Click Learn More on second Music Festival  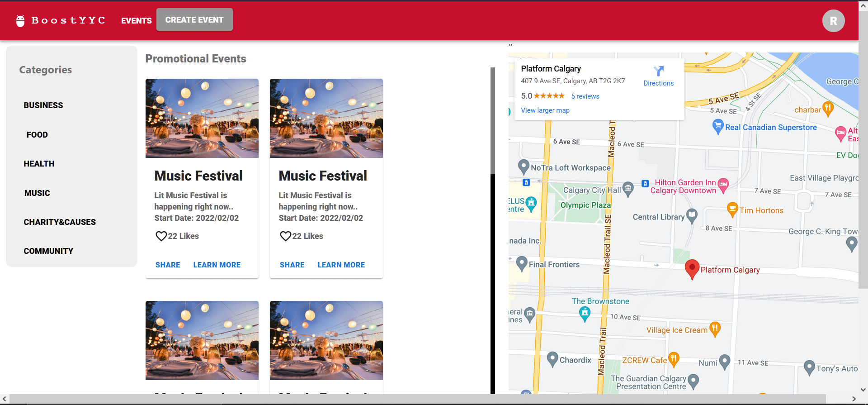coord(341,265)
